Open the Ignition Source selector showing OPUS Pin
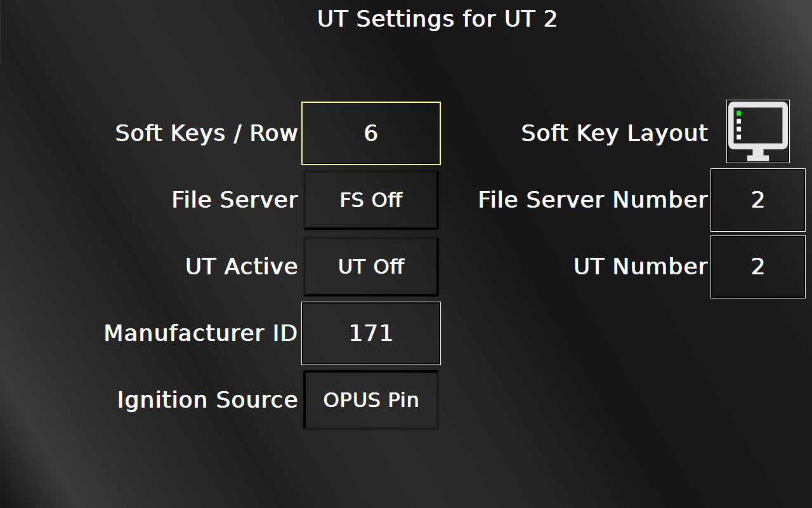Viewport: 812px width, 508px height. point(370,400)
